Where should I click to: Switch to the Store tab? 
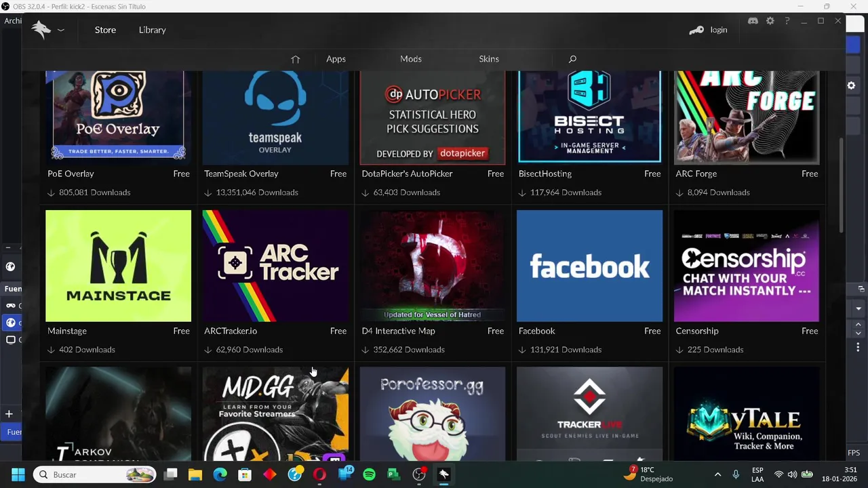click(105, 30)
